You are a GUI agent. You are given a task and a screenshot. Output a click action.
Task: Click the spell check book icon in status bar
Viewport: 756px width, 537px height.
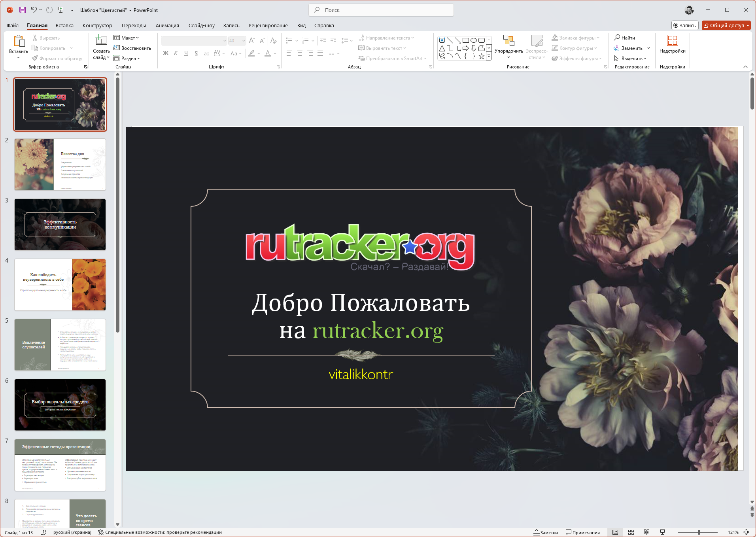[x=43, y=532]
